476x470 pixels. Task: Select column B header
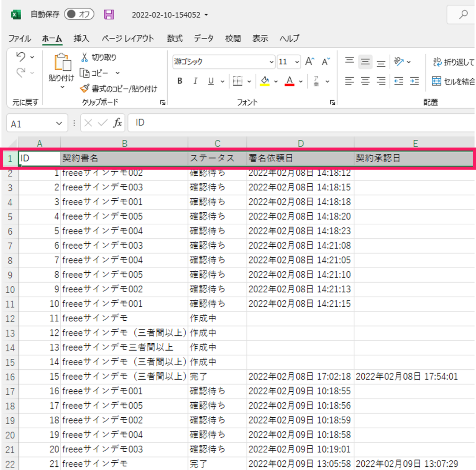[x=124, y=143]
